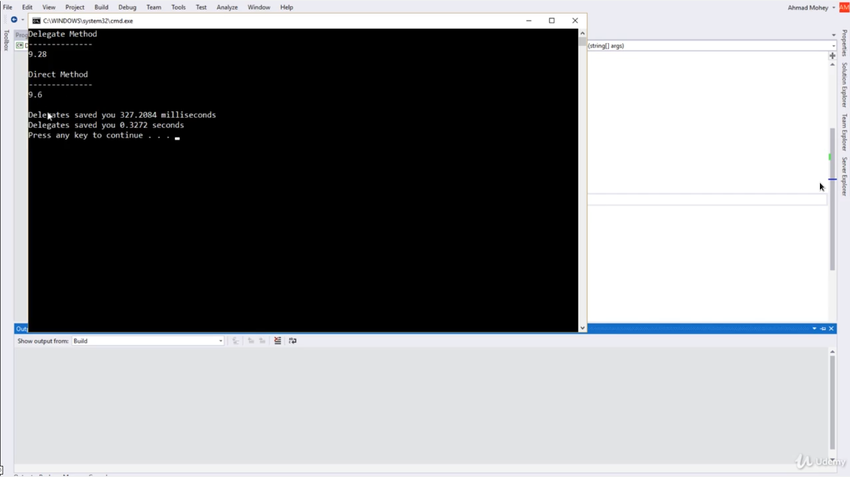This screenshot has width=850, height=477.
Task: Open the Analyze menu
Action: coord(227,7)
